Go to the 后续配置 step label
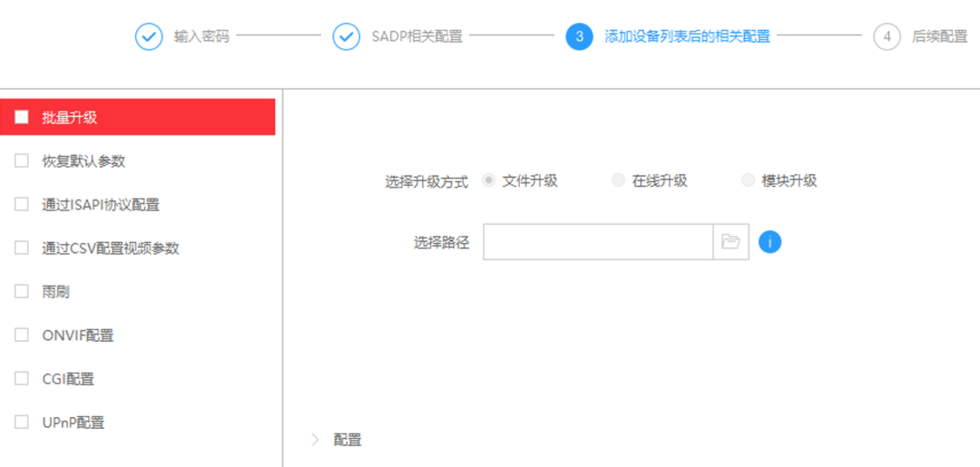 [939, 36]
